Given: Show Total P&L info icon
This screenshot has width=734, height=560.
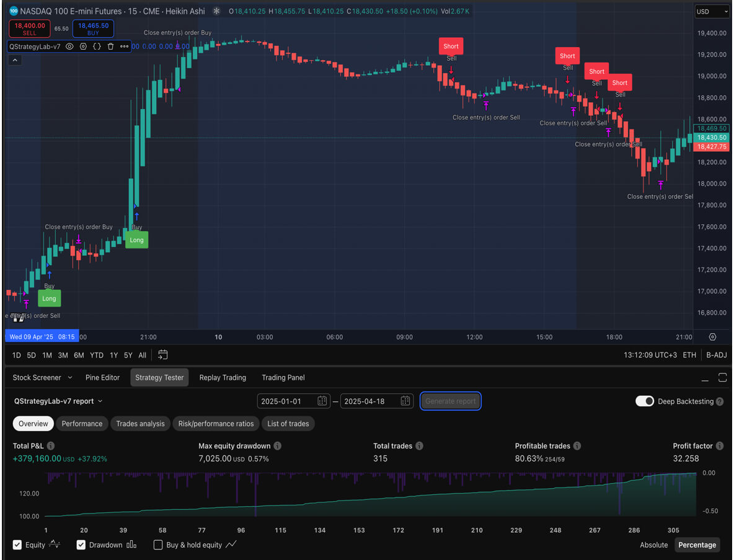Looking at the screenshot, I should [x=51, y=446].
